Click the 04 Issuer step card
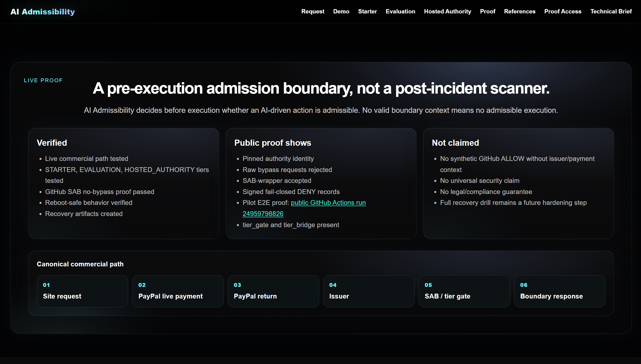The width and height of the screenshot is (641, 364). click(x=369, y=291)
